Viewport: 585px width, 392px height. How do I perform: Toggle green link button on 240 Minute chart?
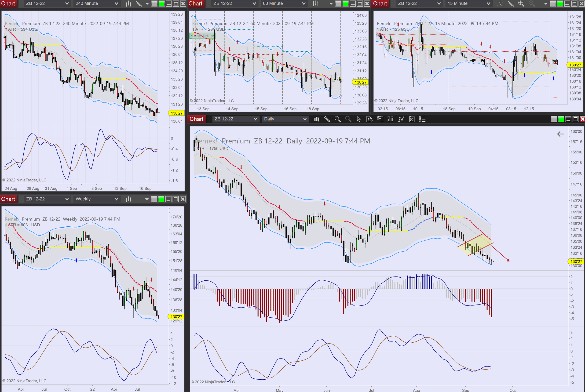tap(161, 4)
